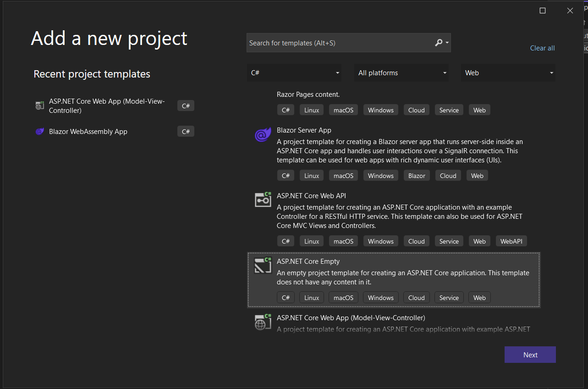Maximize the Add a new project dialog
Viewport: 588px width, 389px height.
[x=543, y=11]
